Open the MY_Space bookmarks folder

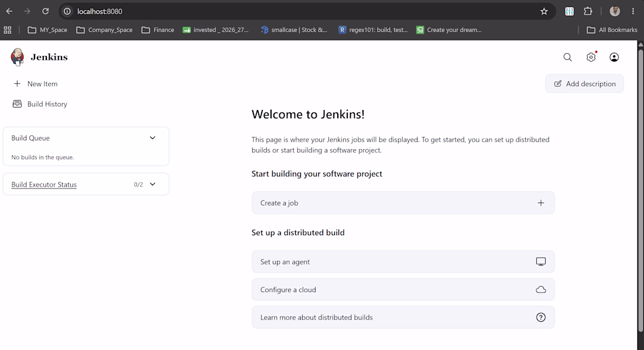coord(47,30)
